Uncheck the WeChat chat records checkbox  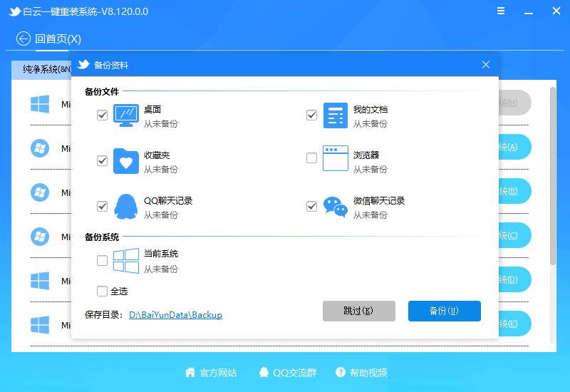311,207
